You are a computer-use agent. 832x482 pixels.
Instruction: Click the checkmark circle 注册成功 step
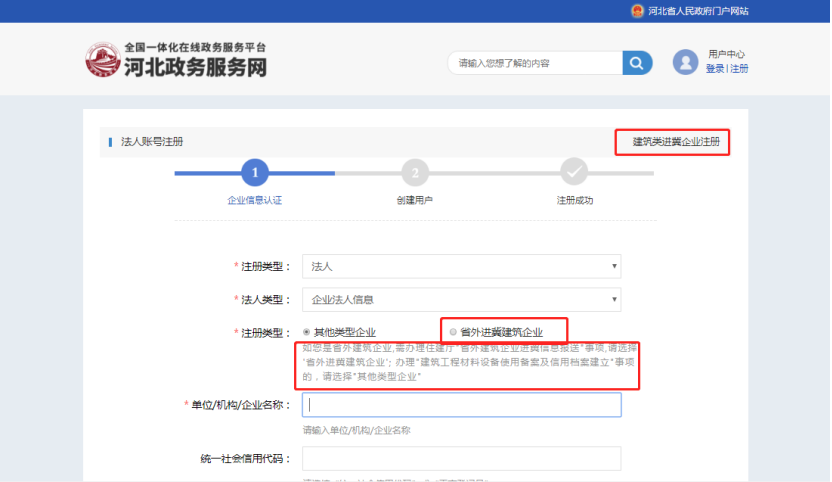pos(574,173)
